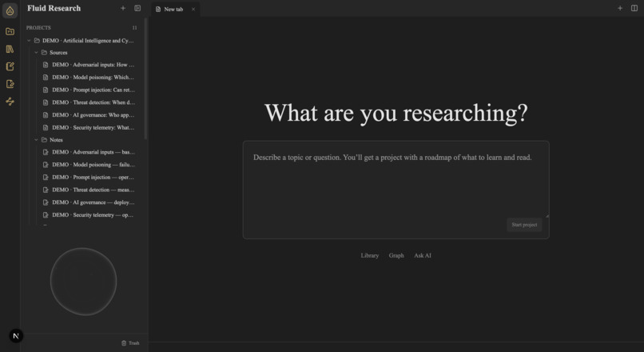
Task: Open the graph connections icon in the left rail
Action: click(x=10, y=102)
